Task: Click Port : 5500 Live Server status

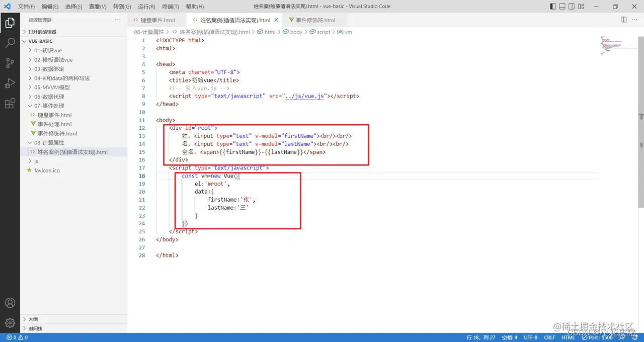Action: tap(597, 337)
